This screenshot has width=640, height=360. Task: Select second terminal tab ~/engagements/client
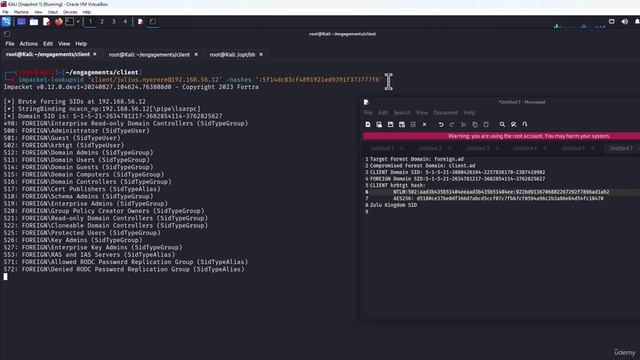pyautogui.click(x=149, y=54)
